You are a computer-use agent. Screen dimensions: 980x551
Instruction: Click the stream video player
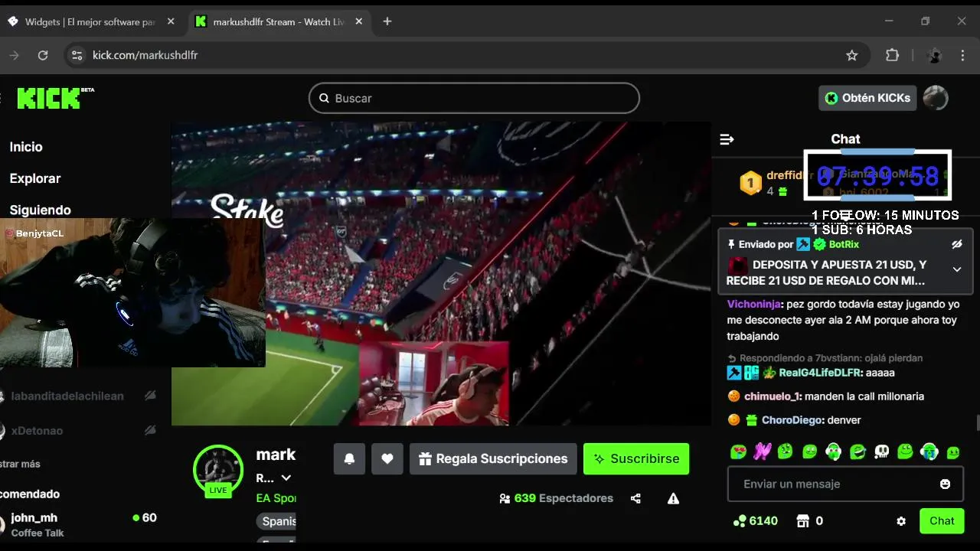coord(440,273)
